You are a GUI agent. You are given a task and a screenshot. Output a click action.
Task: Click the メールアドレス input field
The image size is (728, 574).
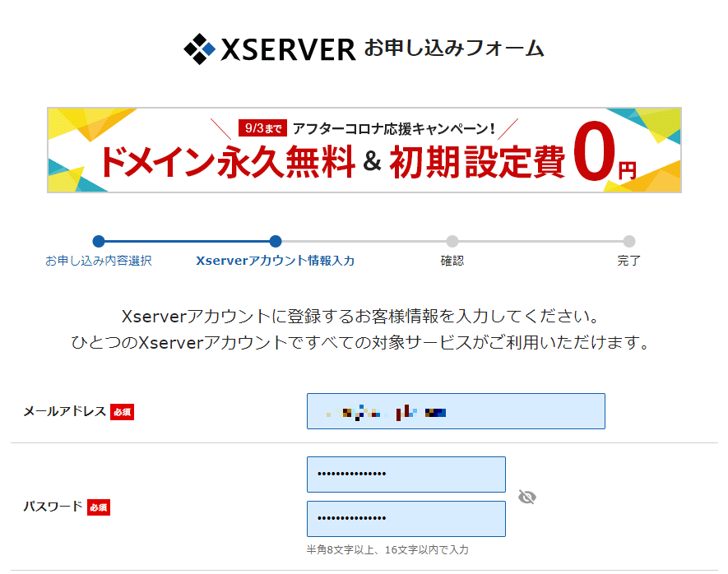click(x=456, y=411)
